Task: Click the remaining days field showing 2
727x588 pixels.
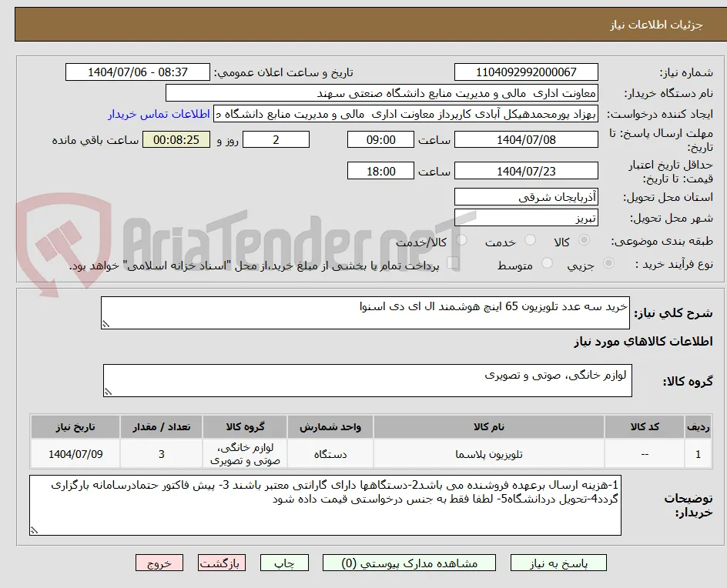Action: [276, 139]
